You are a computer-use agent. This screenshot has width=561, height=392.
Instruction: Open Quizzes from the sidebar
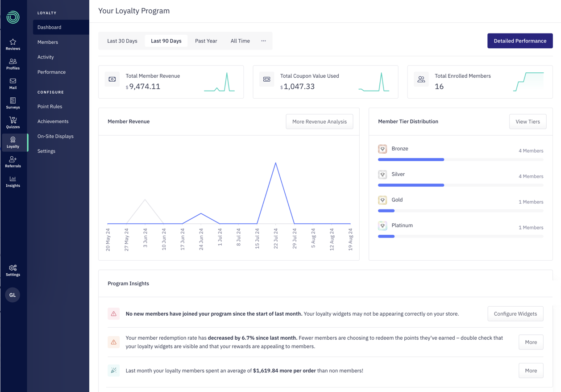pos(13,123)
